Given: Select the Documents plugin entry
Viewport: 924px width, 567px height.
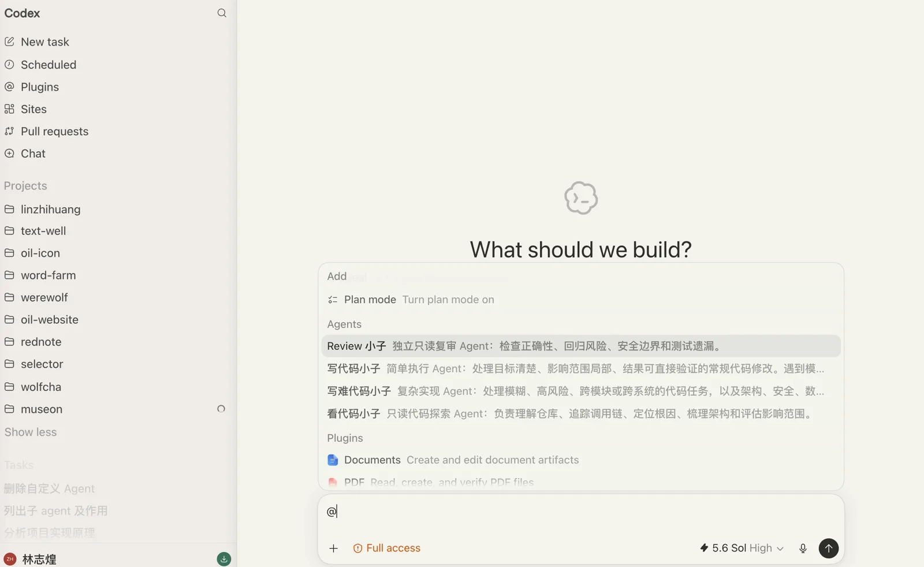Looking at the screenshot, I should (x=581, y=460).
